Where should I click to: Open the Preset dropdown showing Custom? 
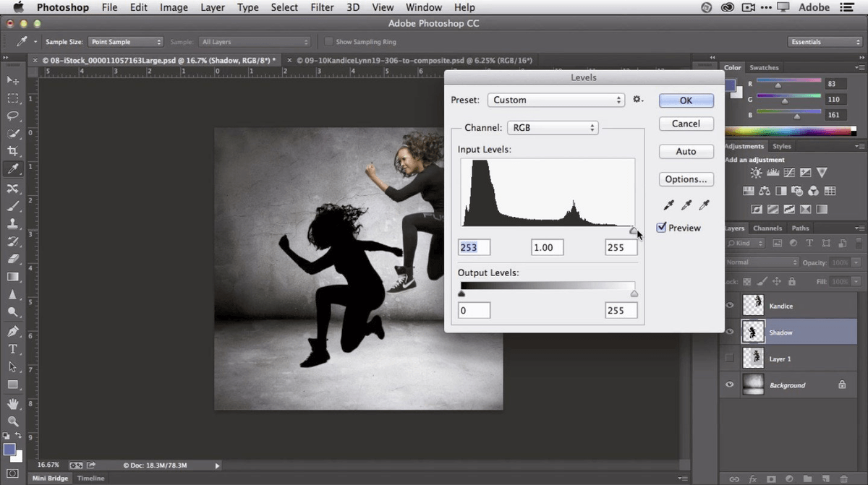556,100
